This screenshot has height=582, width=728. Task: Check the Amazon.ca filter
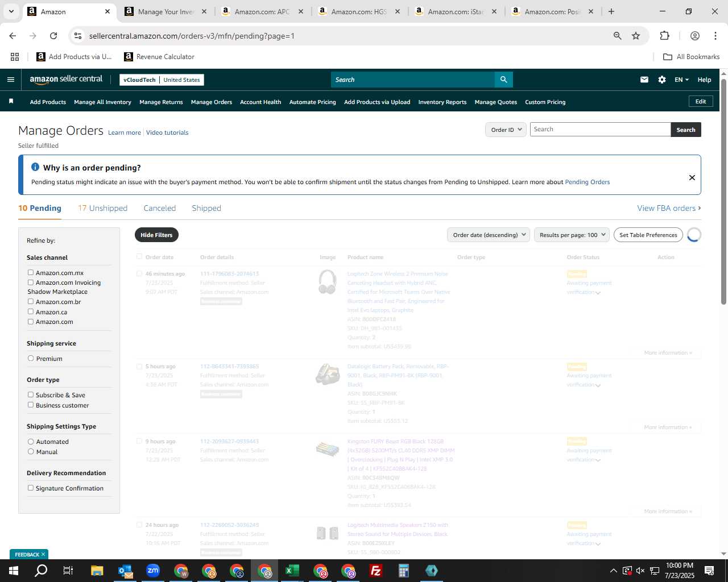[31, 311]
